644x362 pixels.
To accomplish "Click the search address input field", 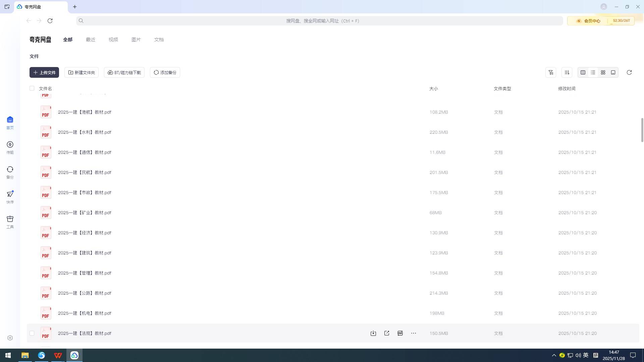I will 322,21.
